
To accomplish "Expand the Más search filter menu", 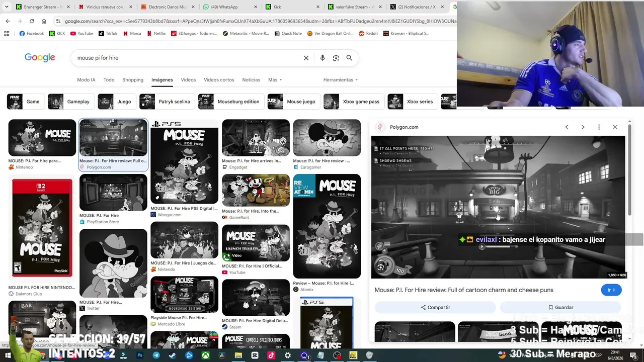I will pos(275,80).
